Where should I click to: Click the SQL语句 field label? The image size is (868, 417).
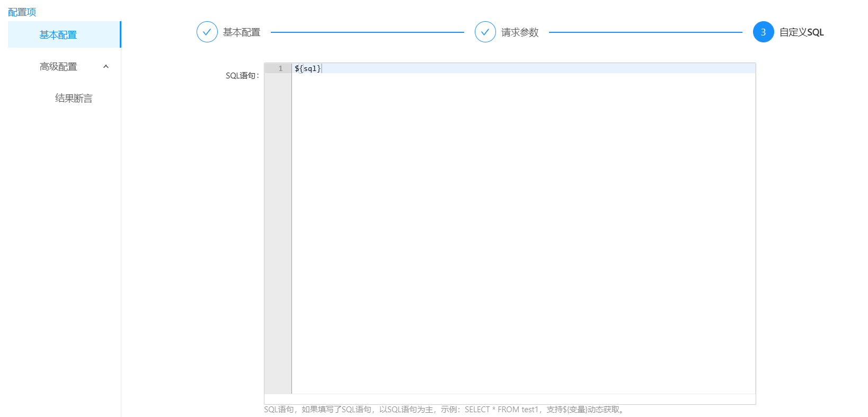(242, 76)
